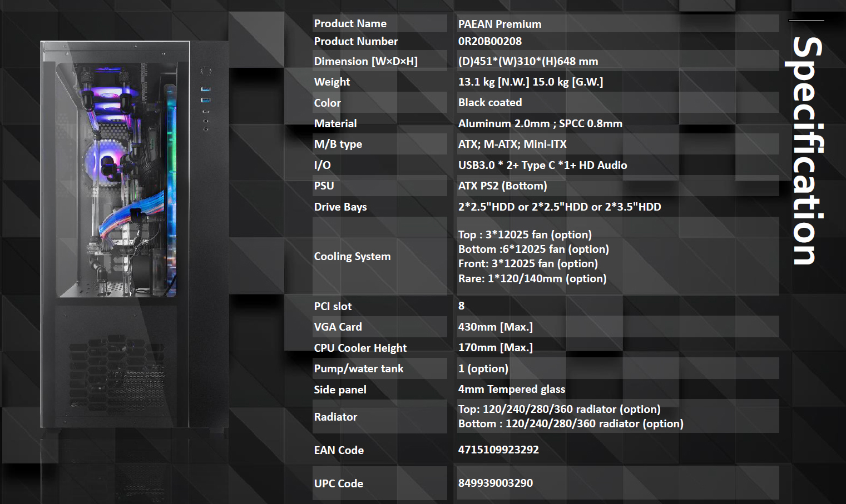Click 'Bottom : 120/240/280/360 radiator (option)' line

point(571,423)
